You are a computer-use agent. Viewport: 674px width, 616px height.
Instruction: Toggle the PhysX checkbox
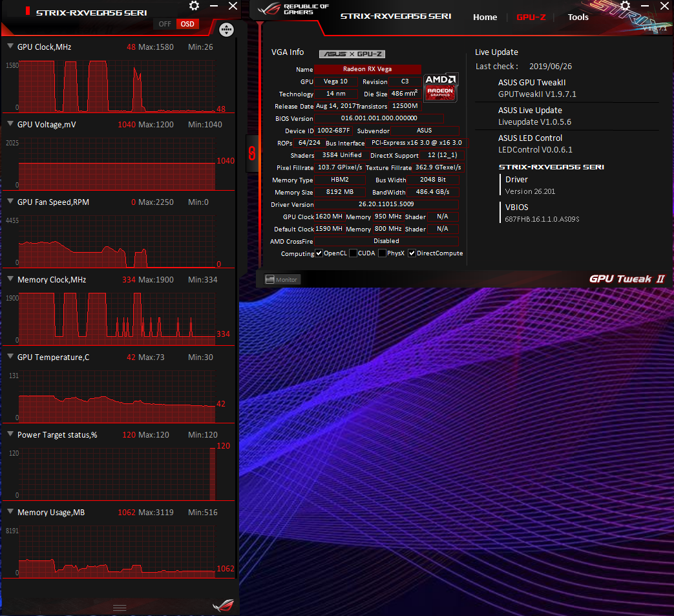pos(382,253)
